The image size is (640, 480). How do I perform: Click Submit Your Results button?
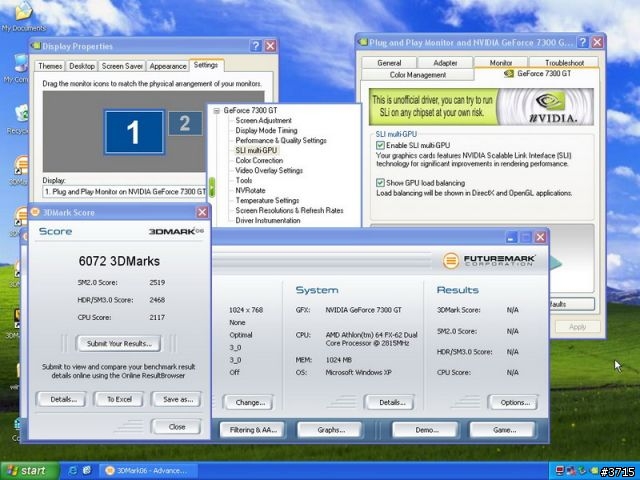tap(119, 344)
